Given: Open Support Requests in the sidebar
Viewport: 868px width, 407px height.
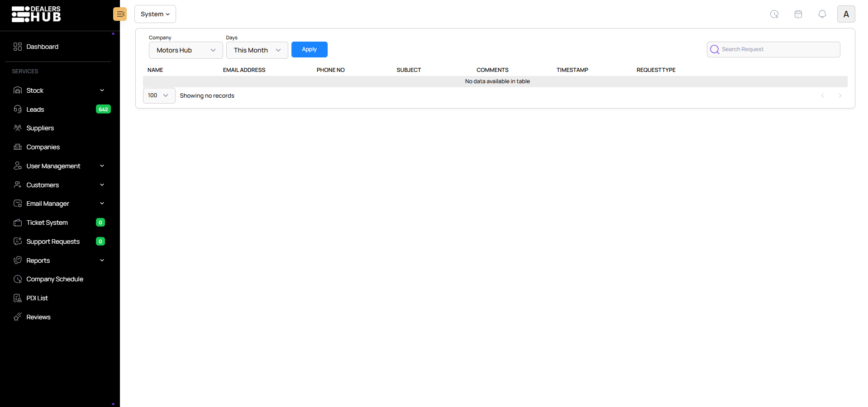Looking at the screenshot, I should tap(53, 241).
